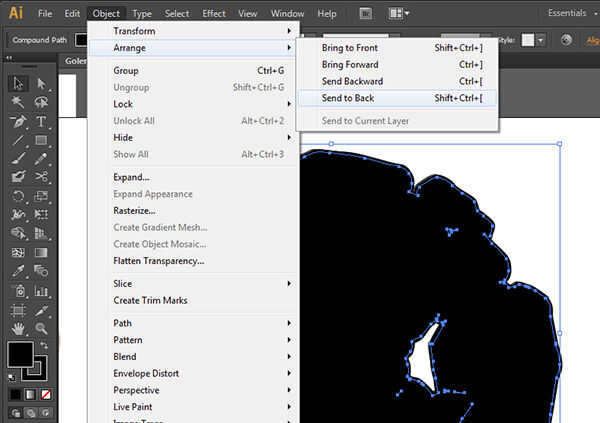Image resolution: width=600 pixels, height=423 pixels.
Task: Expand the Path submenu
Action: pos(193,323)
